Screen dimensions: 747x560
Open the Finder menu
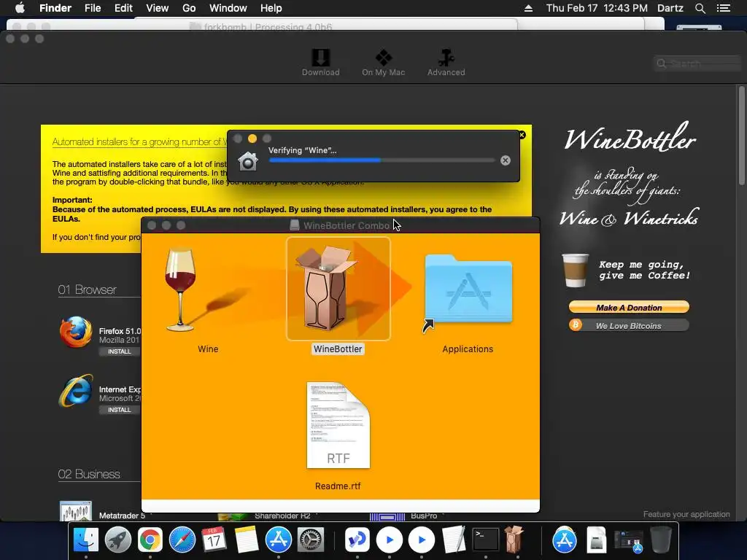click(55, 8)
